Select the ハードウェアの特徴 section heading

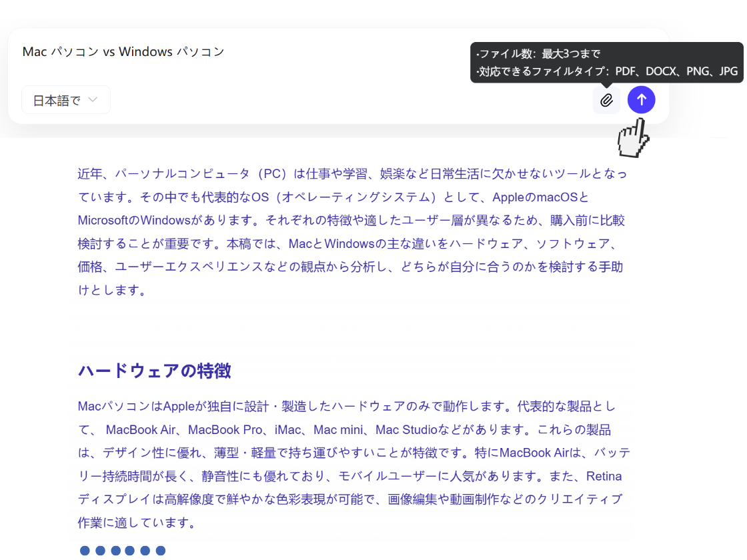coord(154,371)
